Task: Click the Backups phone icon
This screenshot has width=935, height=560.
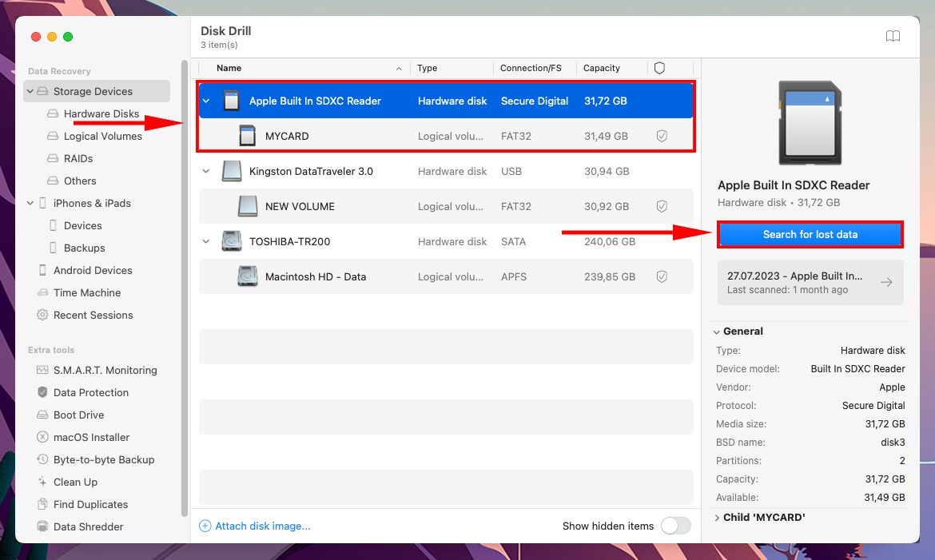Action: (53, 248)
